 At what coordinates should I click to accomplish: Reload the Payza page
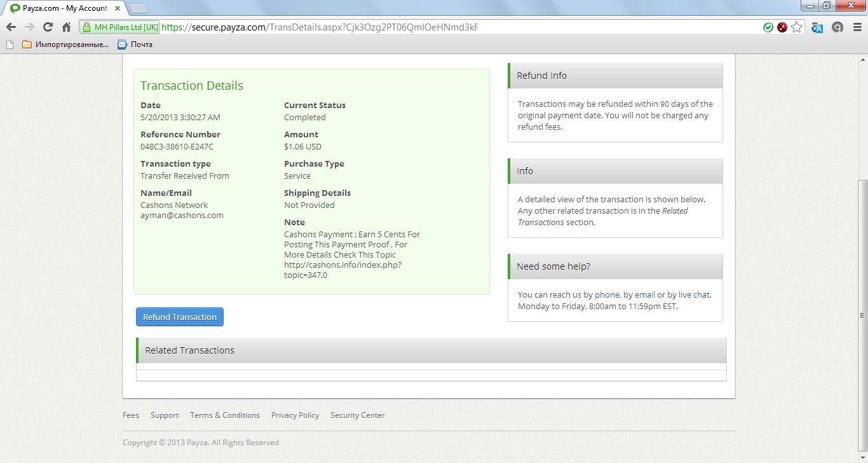(x=48, y=27)
